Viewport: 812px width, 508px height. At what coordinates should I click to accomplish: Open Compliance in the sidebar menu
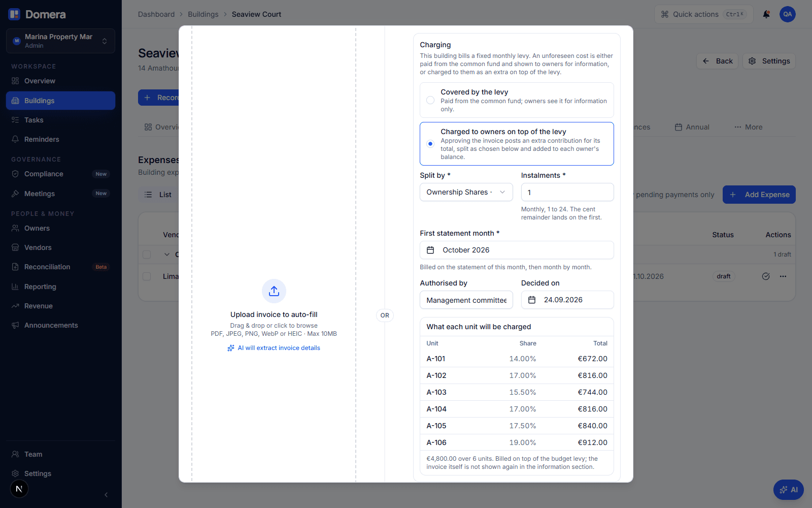coord(61,174)
